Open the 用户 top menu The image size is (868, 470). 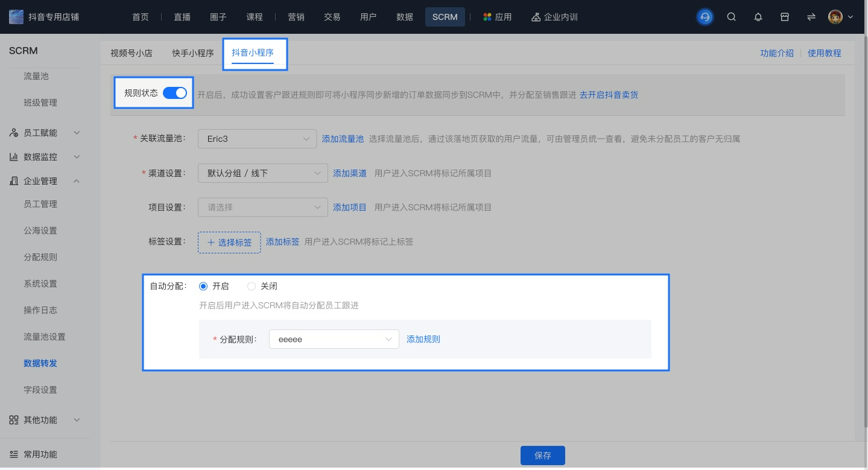click(x=369, y=17)
